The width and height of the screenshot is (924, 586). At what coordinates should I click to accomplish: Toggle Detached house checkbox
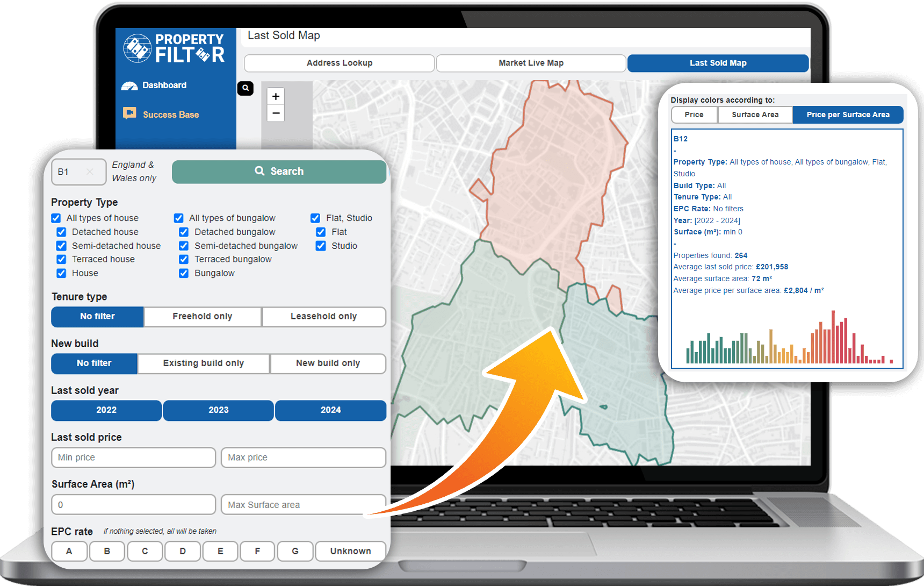pos(61,232)
